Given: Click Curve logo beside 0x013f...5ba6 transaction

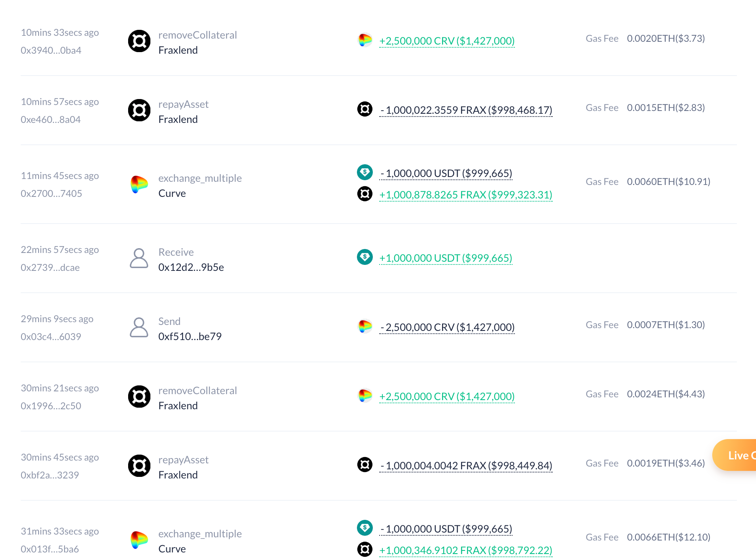Looking at the screenshot, I should click(139, 540).
